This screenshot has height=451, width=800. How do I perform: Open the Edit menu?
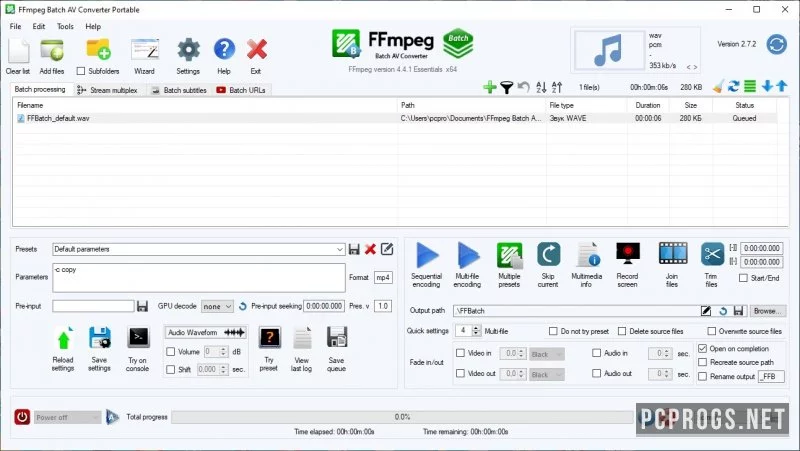click(39, 27)
